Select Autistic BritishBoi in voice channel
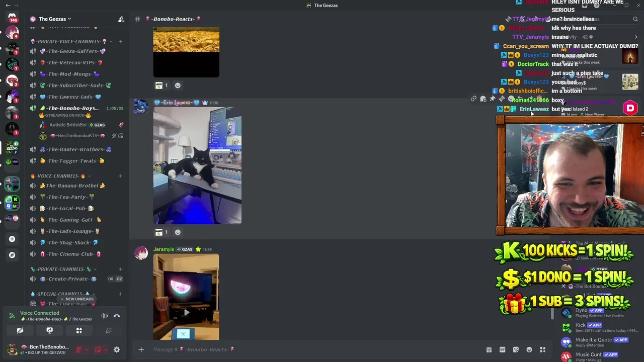 (80, 125)
